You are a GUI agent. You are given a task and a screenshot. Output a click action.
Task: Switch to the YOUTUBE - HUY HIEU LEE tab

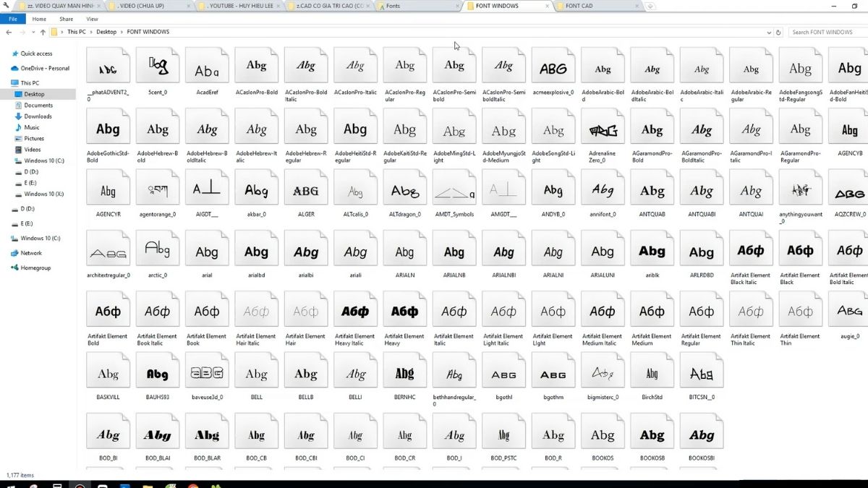[x=239, y=6]
